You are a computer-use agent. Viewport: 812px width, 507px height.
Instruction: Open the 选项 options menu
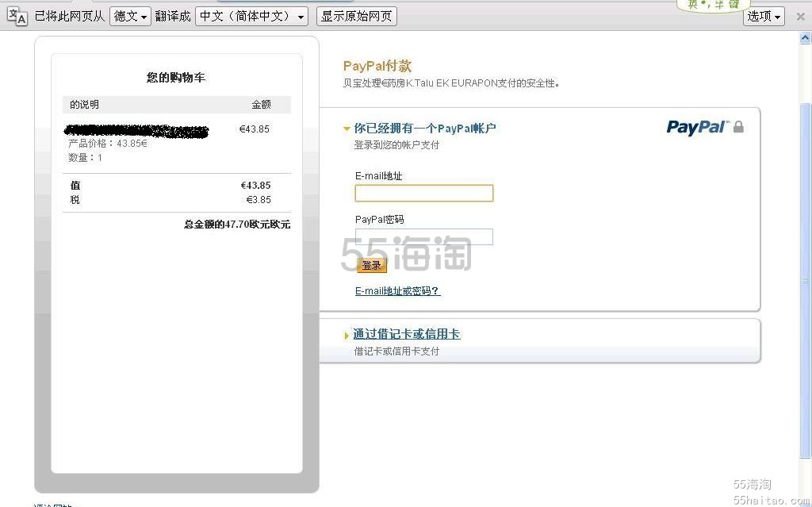pos(762,15)
